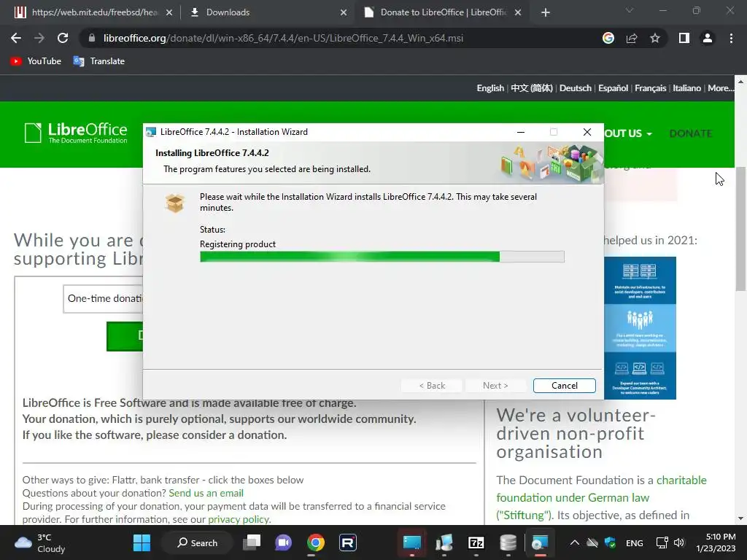
Task: Switch site language to Deutsch
Action: (x=575, y=88)
